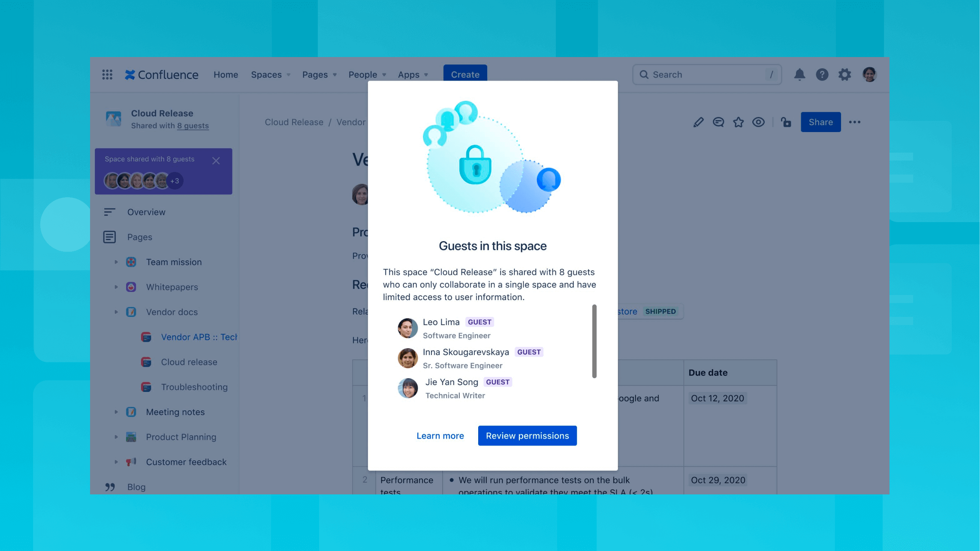Click the watch/eye icon on toolbar
Viewport: 980px width, 551px height.
click(759, 122)
